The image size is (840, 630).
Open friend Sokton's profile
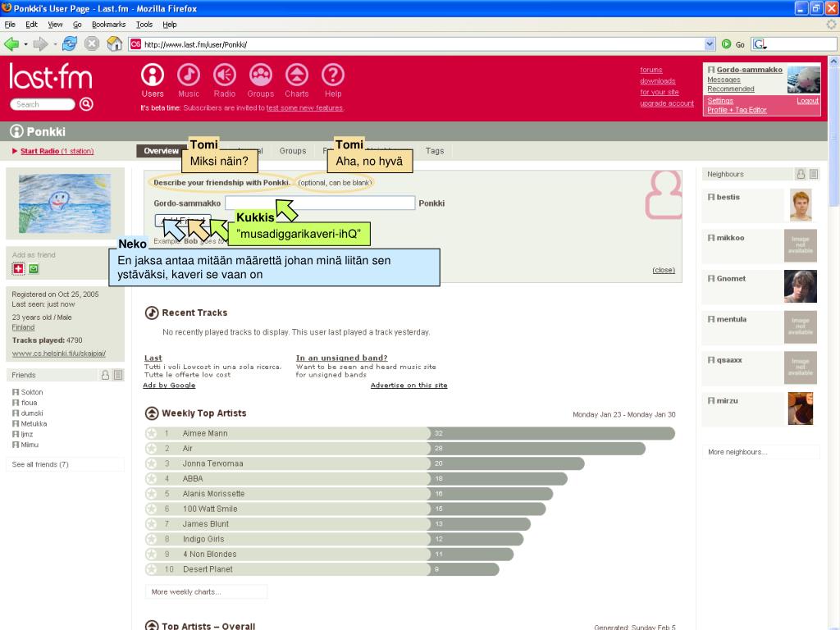tap(32, 392)
